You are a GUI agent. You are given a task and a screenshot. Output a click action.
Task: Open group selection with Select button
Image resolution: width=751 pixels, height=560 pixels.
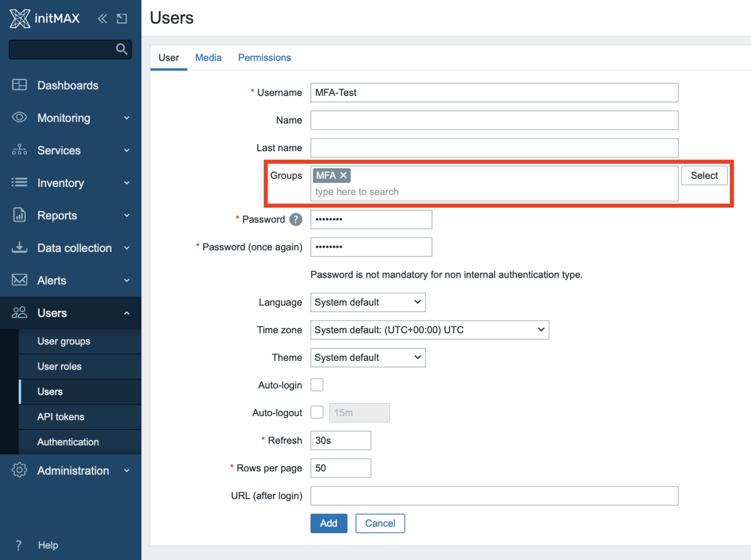[x=704, y=175]
